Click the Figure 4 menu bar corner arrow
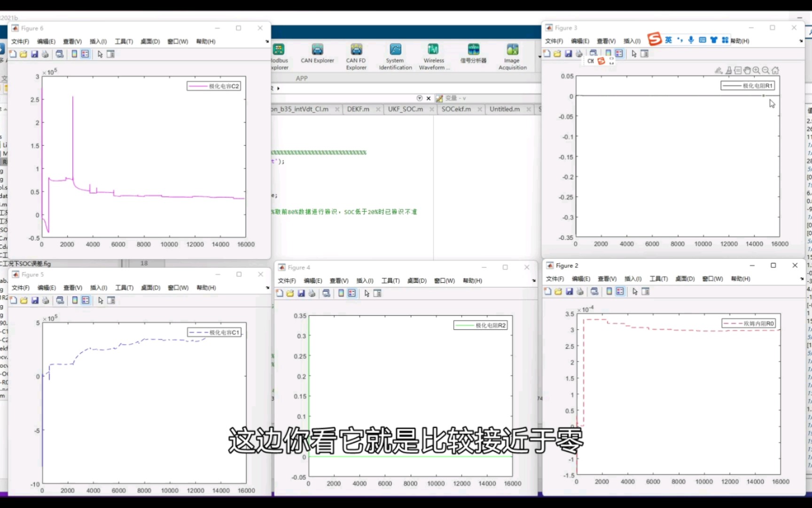The image size is (812, 508). 534,281
